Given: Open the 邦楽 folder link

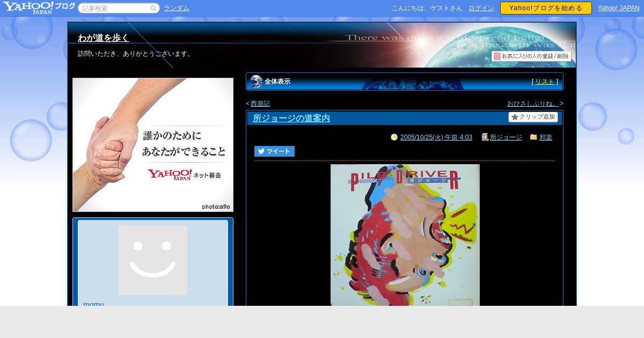Looking at the screenshot, I should tap(546, 137).
